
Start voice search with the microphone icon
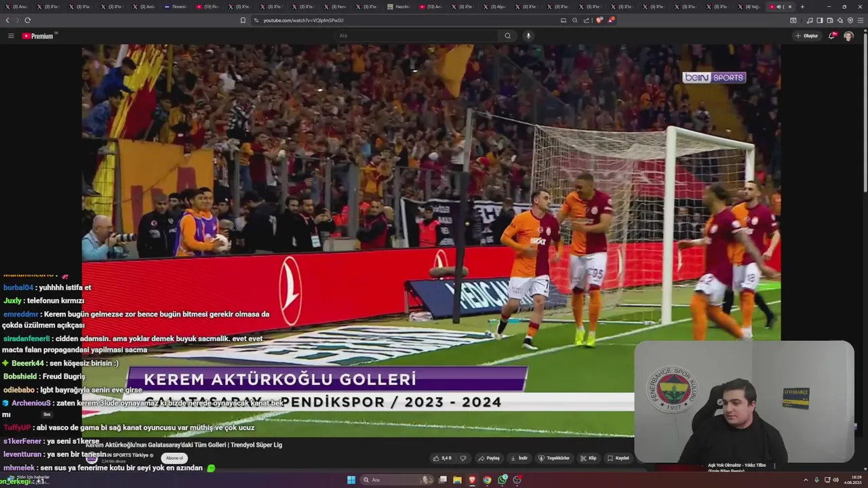tap(528, 36)
